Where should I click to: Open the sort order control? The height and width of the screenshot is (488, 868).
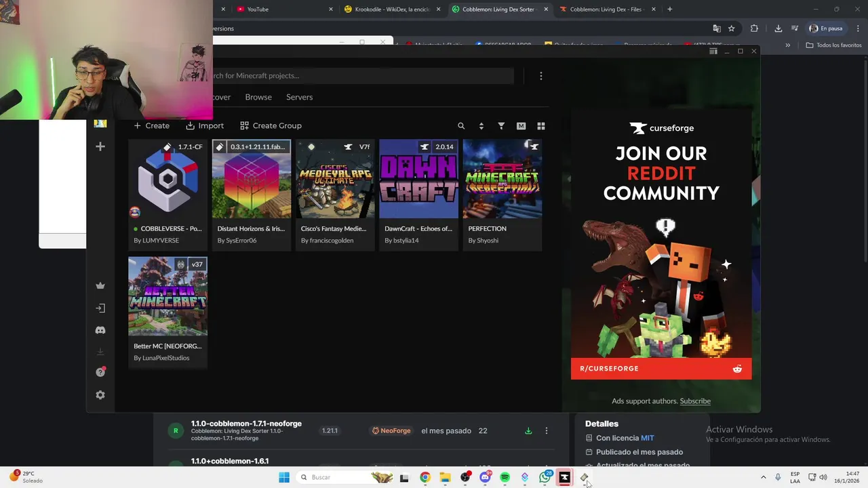click(481, 126)
